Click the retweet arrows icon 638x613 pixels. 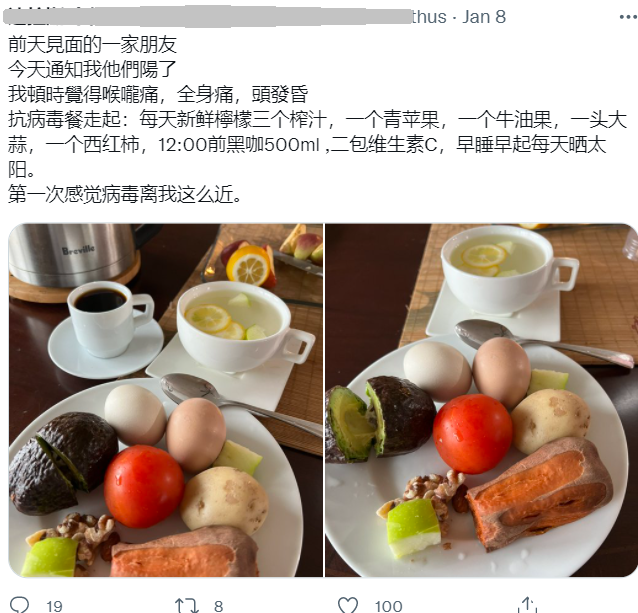click(x=187, y=605)
